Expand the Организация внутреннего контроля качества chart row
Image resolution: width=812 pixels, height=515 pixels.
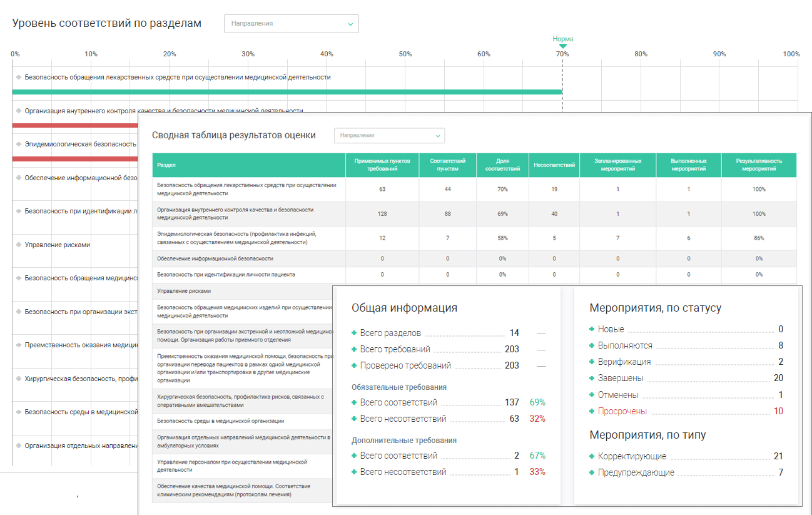coord(19,111)
